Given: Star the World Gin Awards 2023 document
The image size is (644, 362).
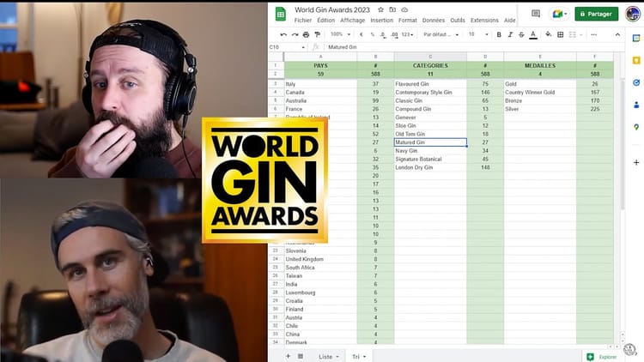Looking at the screenshot, I should click(380, 9).
